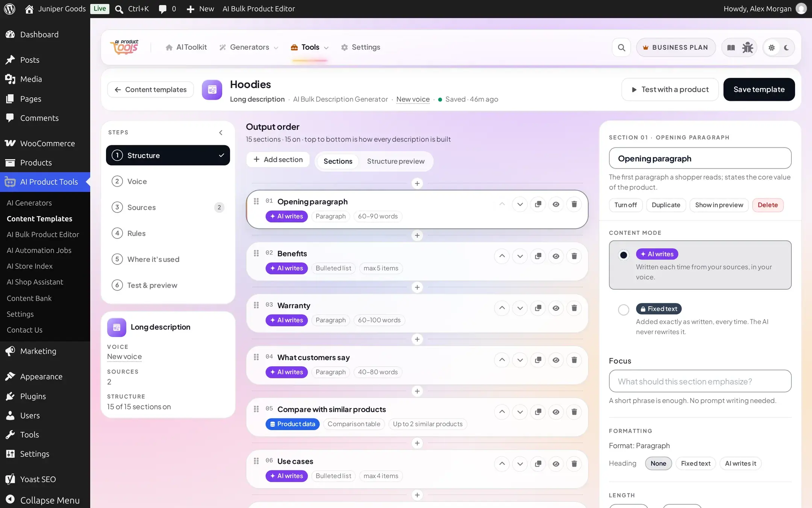Switch to light mode sun icon
The width and height of the screenshot is (812, 508).
coord(771,47)
